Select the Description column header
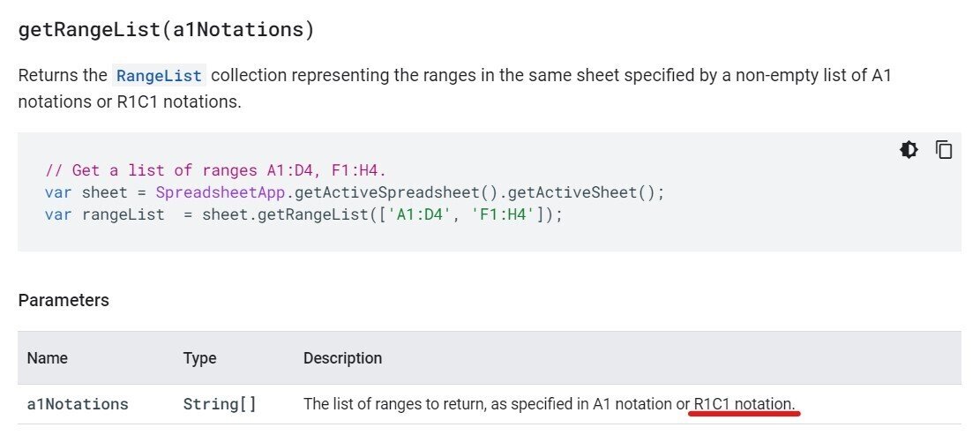Screen dimensions: 980x435 pyautogui.click(x=342, y=358)
